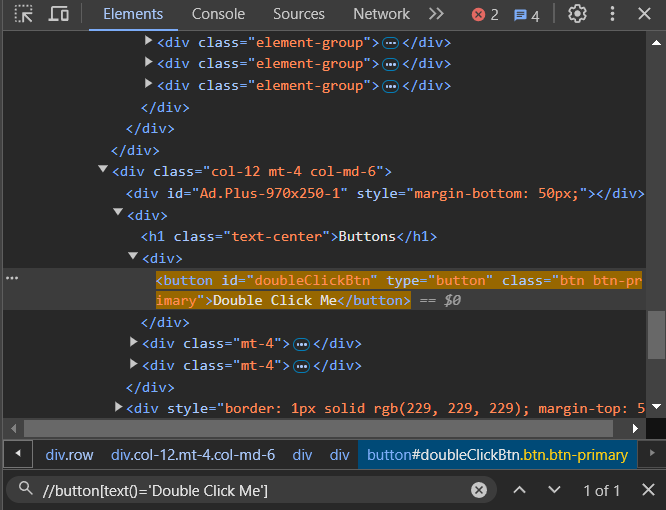
Task: Show more DevTools tabs with chevrons
Action: coord(436,14)
